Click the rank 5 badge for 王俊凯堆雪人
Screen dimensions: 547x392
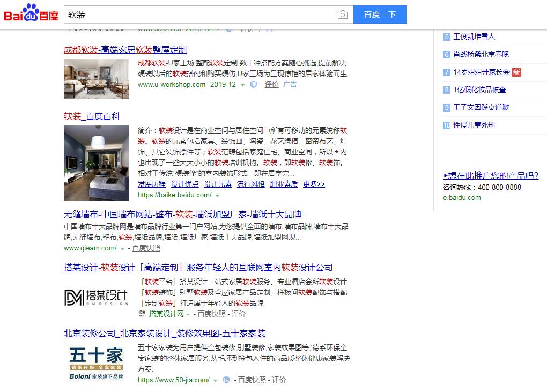[x=447, y=36]
